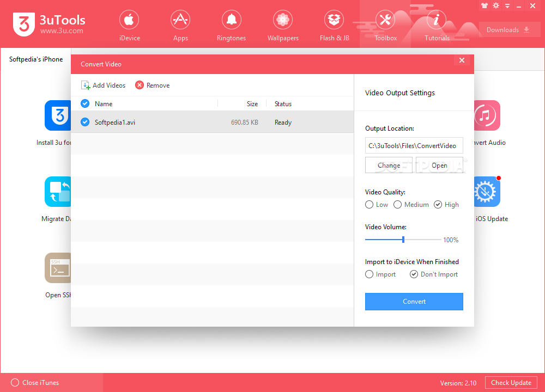The width and height of the screenshot is (545, 392).
Task: Open the Migrate Data tool
Action: pos(58,192)
